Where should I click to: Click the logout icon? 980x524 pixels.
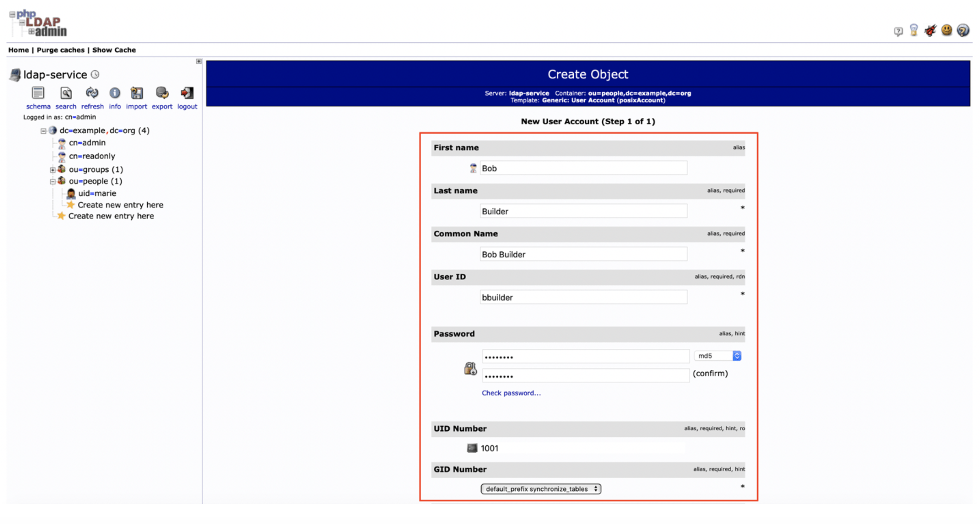pos(187,93)
